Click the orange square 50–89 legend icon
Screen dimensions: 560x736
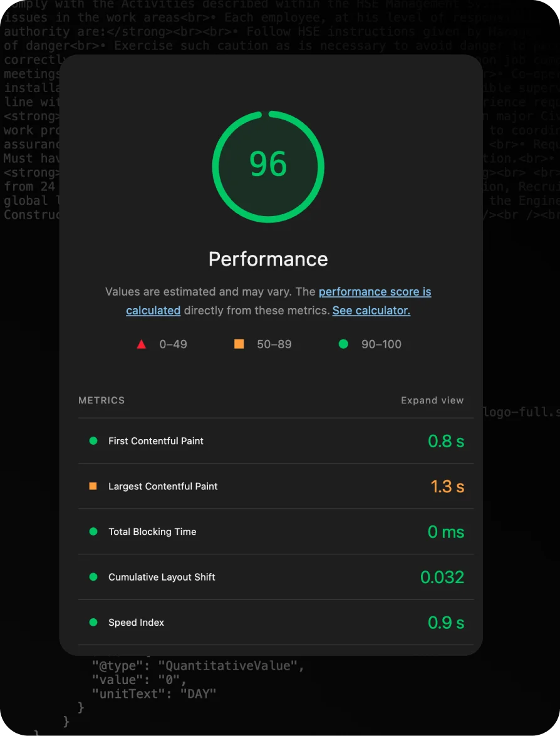tap(239, 344)
